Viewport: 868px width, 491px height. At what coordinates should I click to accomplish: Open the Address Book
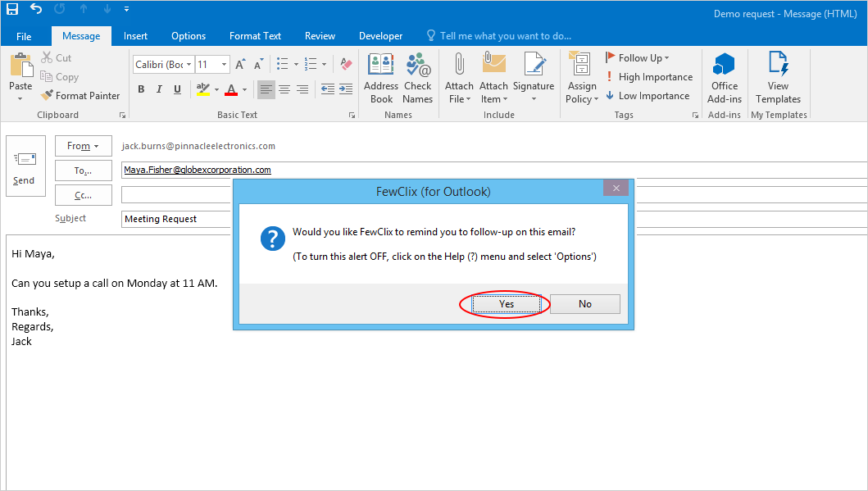[x=381, y=79]
